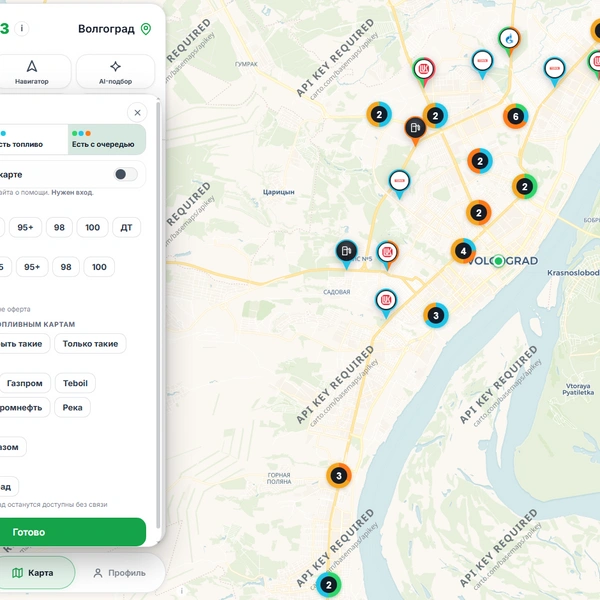
Task: Select cluster 2 with green segment
Action: (525, 186)
